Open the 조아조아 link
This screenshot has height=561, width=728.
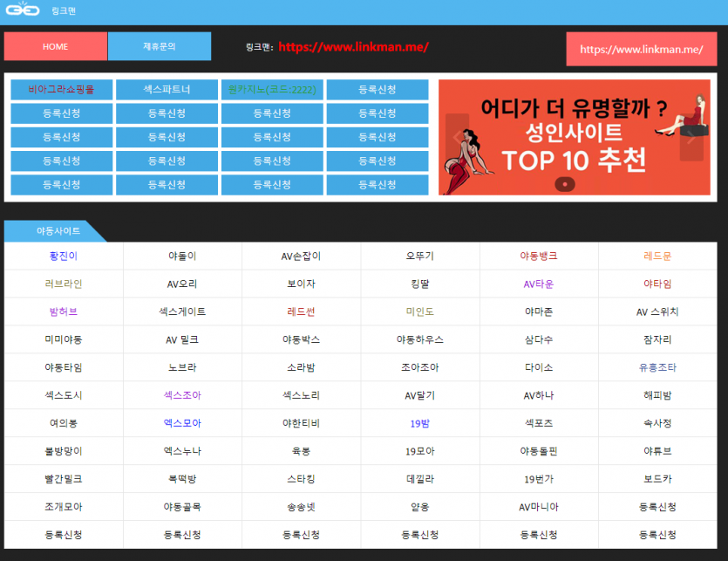pyautogui.click(x=419, y=367)
